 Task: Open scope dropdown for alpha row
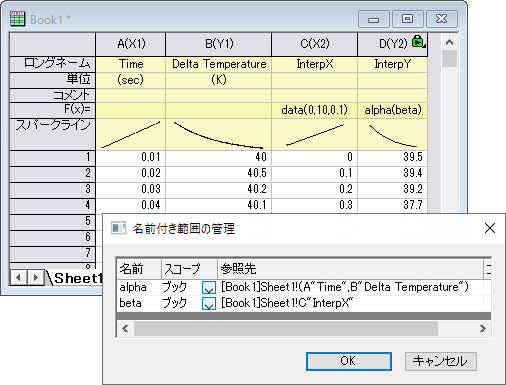(x=209, y=287)
